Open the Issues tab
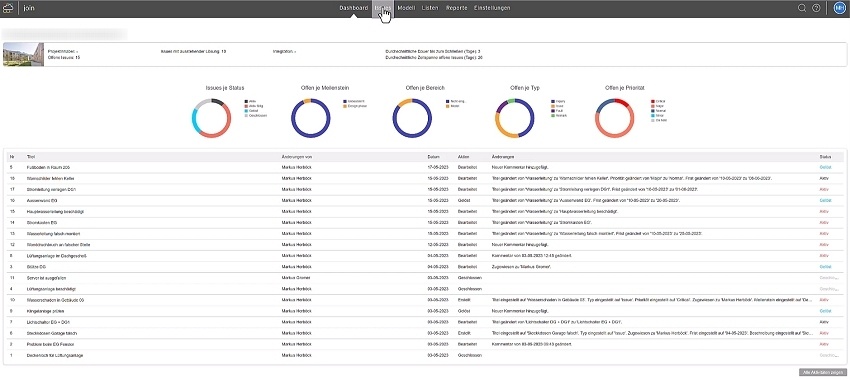Viewport: 850px width, 380px height. click(383, 8)
